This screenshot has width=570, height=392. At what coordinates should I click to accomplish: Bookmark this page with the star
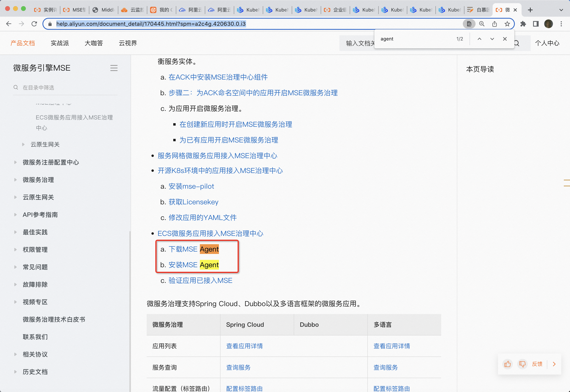pos(507,24)
